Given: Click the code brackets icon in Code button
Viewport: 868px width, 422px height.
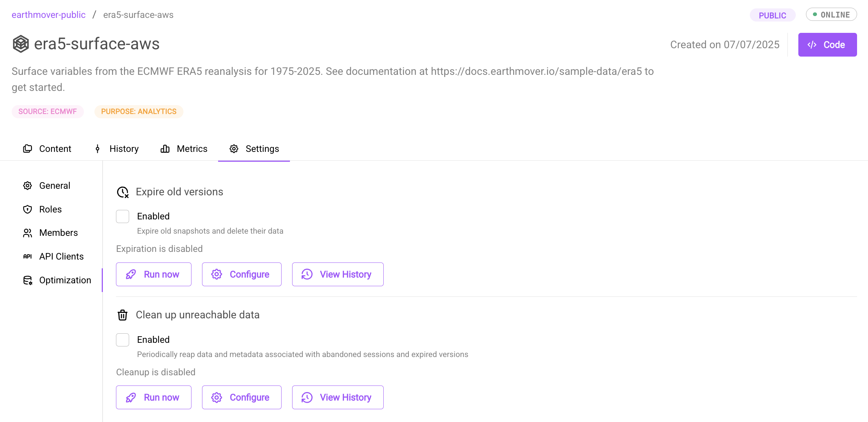Looking at the screenshot, I should (x=812, y=45).
